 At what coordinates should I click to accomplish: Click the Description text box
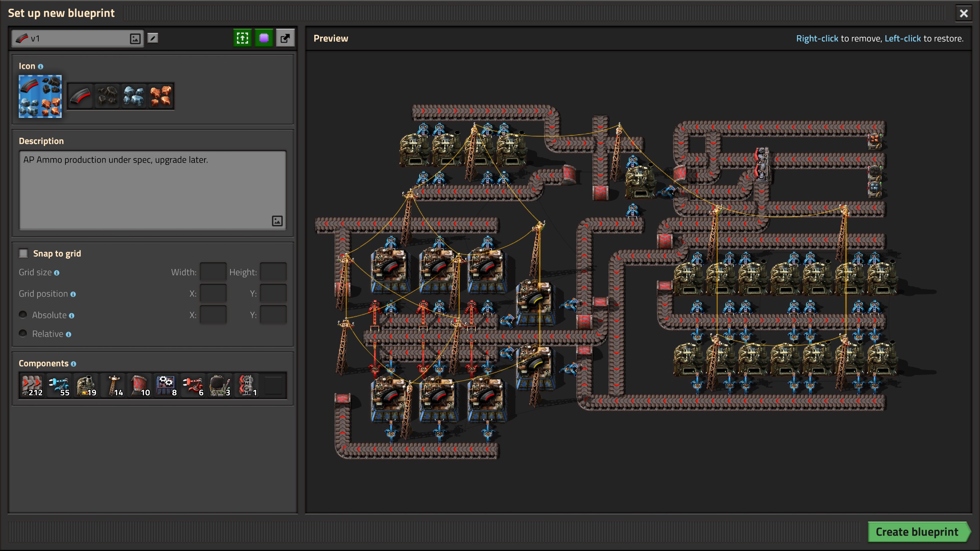pos(152,189)
